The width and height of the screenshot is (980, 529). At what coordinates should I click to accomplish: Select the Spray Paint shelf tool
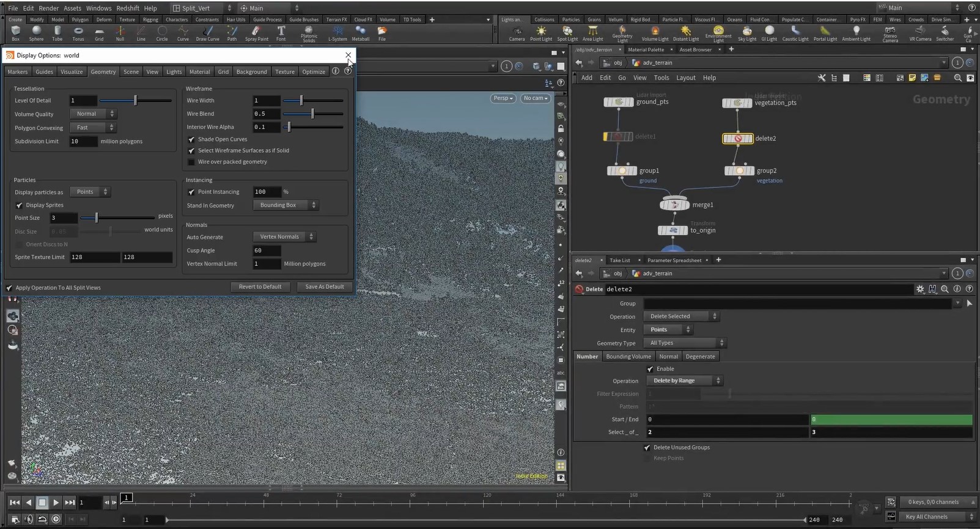point(256,32)
